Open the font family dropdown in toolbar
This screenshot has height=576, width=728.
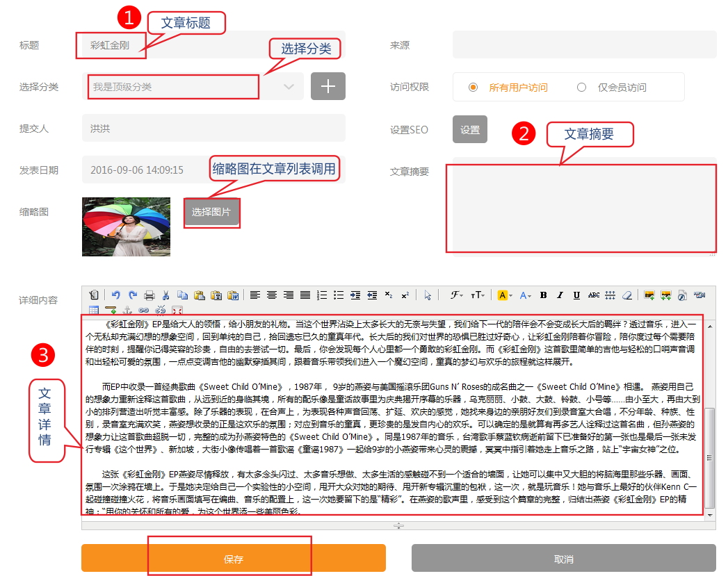[457, 295]
